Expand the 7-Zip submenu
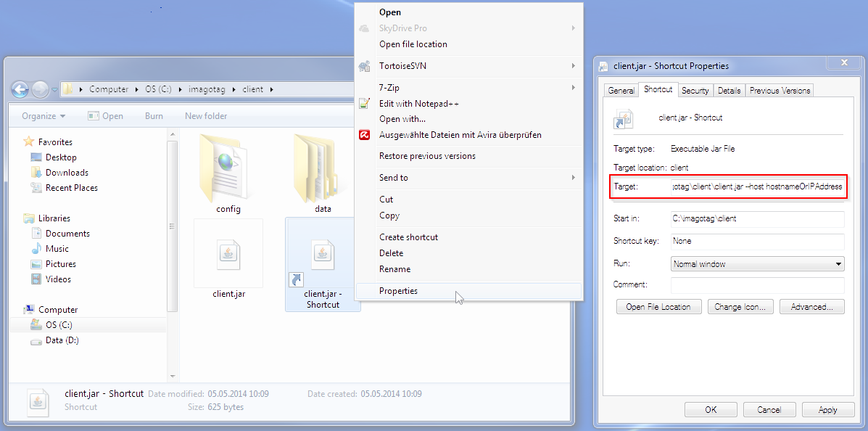Screen dimensions: 868x431 point(574,88)
